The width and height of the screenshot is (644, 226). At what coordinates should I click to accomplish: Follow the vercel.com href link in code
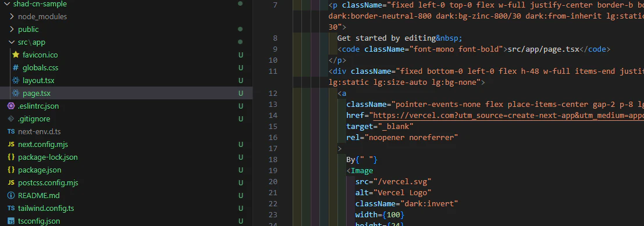(508, 115)
